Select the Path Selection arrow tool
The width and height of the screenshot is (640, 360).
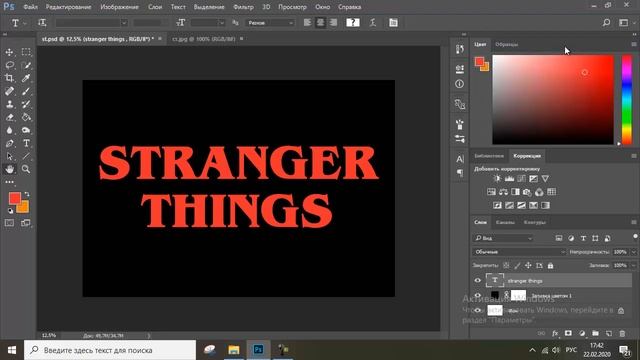9,156
